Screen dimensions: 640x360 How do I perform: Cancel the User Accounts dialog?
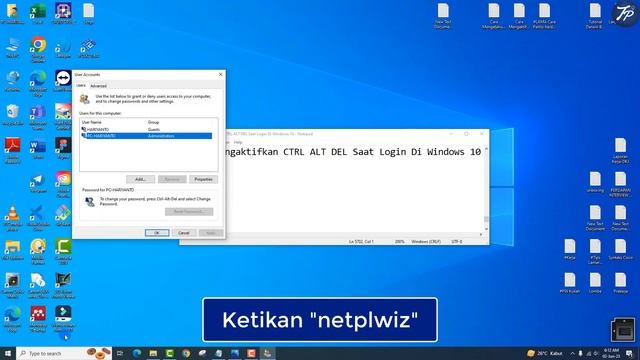[x=184, y=233]
